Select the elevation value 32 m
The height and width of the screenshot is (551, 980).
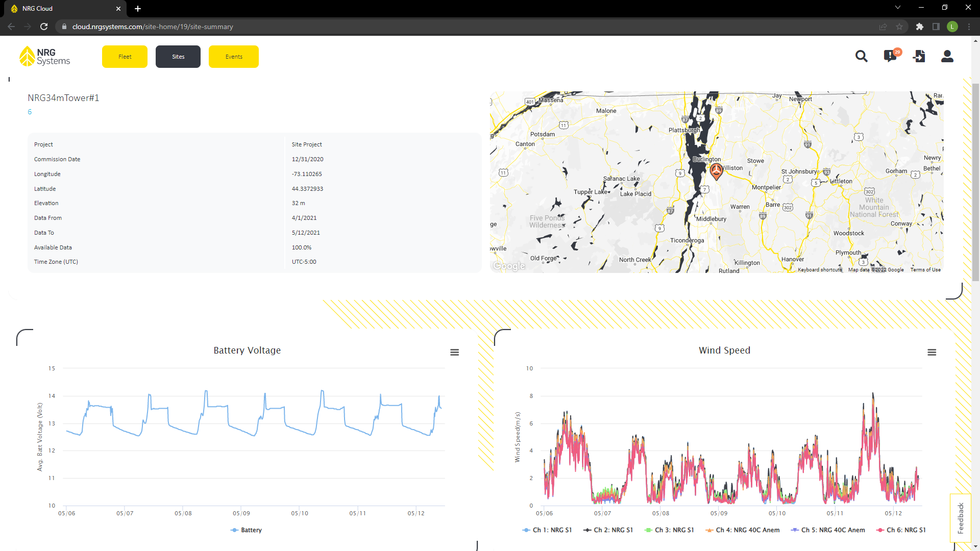298,203
